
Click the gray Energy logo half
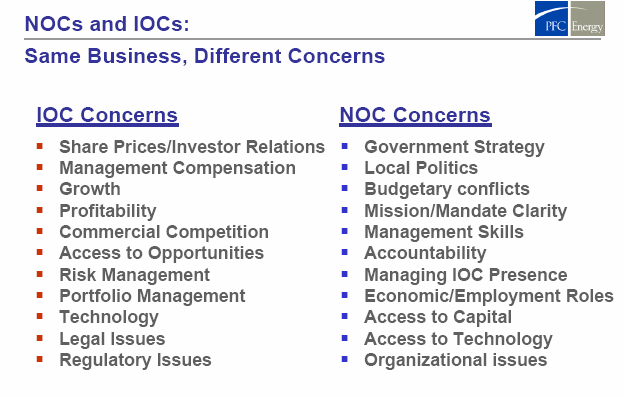[588, 18]
